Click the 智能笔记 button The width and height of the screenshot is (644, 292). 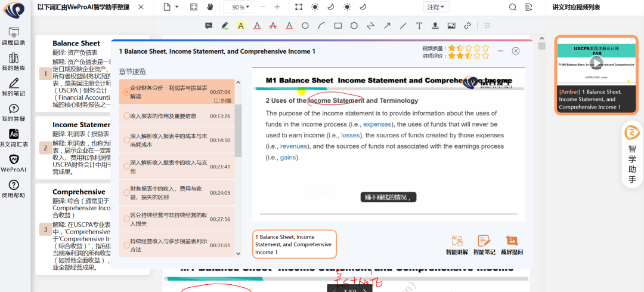click(484, 245)
